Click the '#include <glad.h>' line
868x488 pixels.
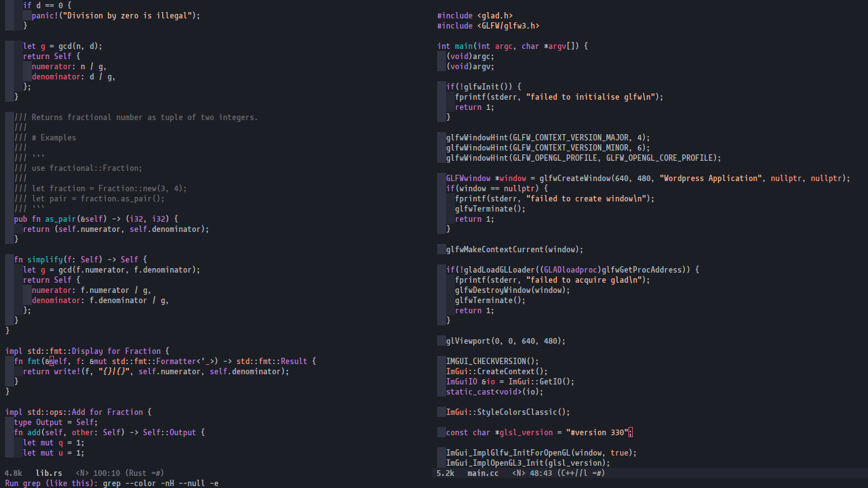tap(475, 16)
